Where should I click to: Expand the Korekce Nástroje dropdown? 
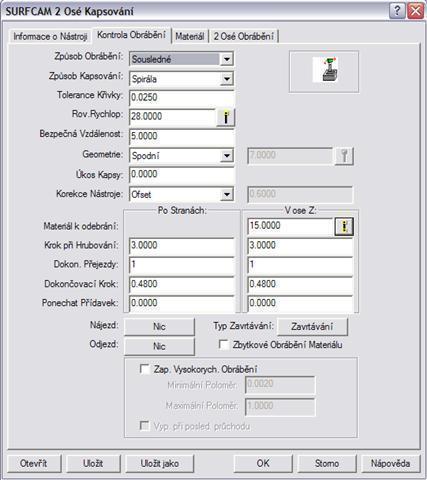coord(227,194)
